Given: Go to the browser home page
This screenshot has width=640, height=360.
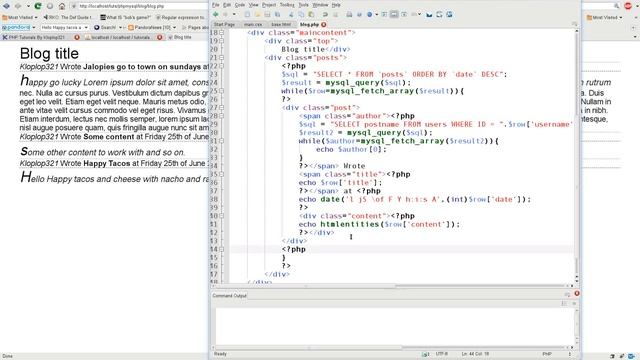Looking at the screenshot, I should (62, 6).
